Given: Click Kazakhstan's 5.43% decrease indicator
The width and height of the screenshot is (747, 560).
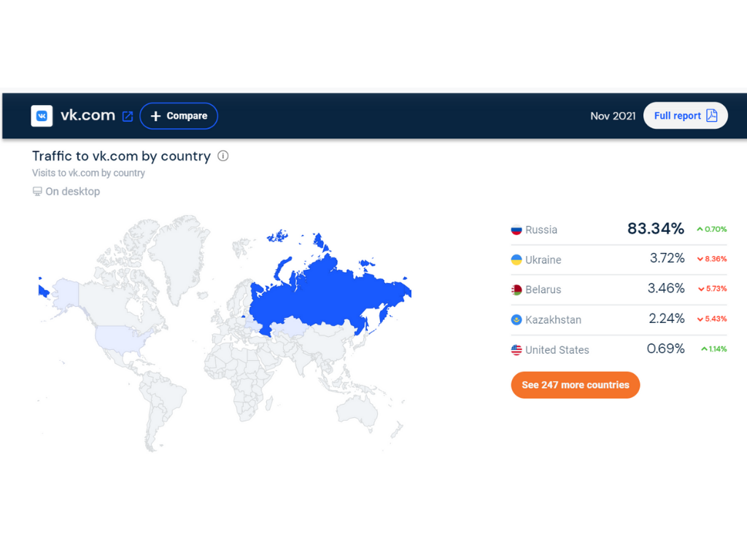Looking at the screenshot, I should click(x=712, y=319).
